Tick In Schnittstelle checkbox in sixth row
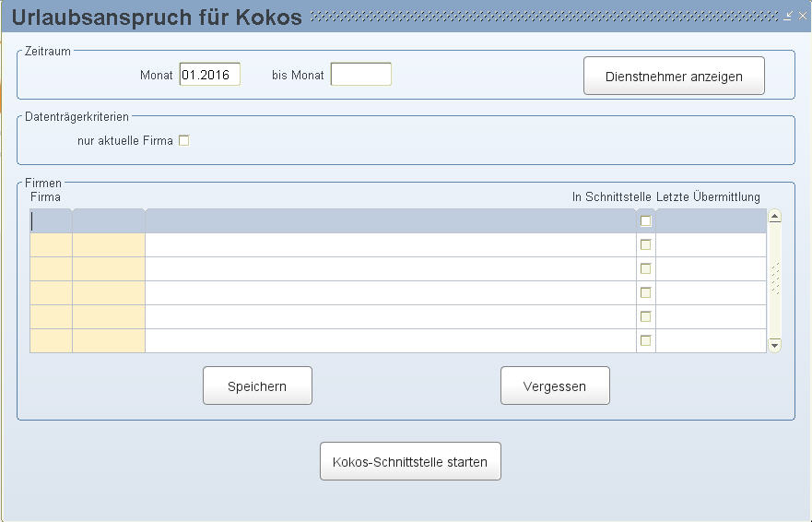This screenshot has height=522, width=812. point(646,340)
